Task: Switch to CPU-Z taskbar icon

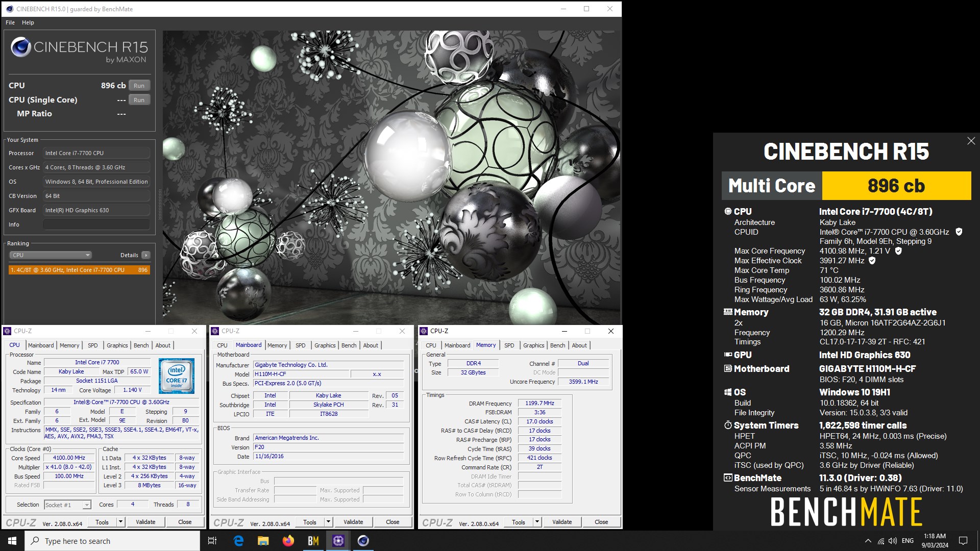Action: 338,541
